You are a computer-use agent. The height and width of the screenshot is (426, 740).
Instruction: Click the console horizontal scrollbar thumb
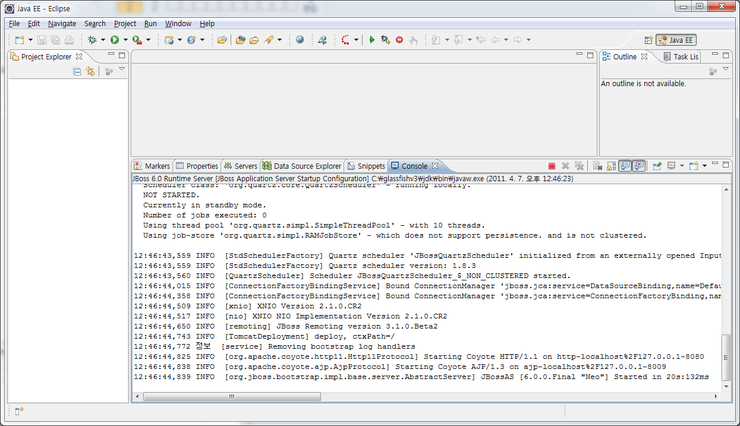[232, 396]
